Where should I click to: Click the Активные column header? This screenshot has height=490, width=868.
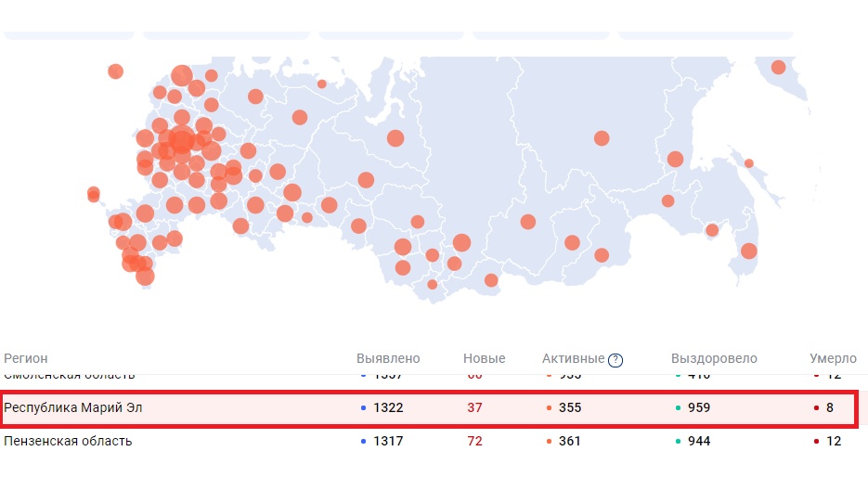pyautogui.click(x=573, y=358)
